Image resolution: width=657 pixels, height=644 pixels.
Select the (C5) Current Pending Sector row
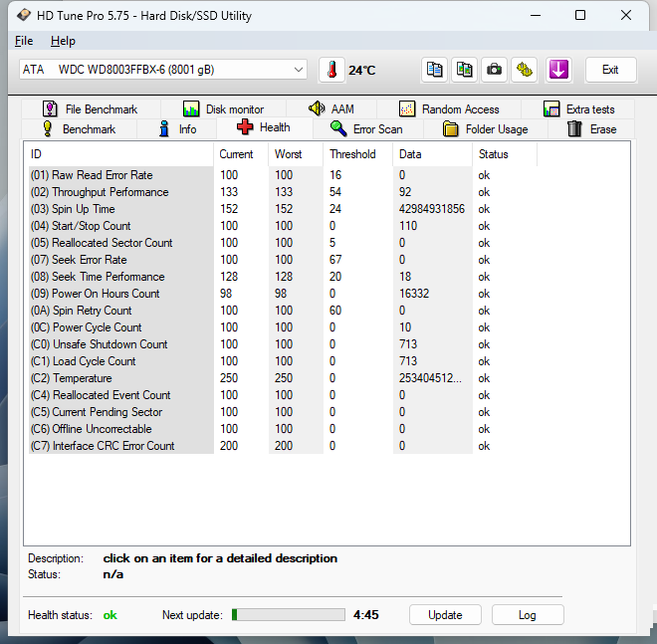pyautogui.click(x=283, y=412)
